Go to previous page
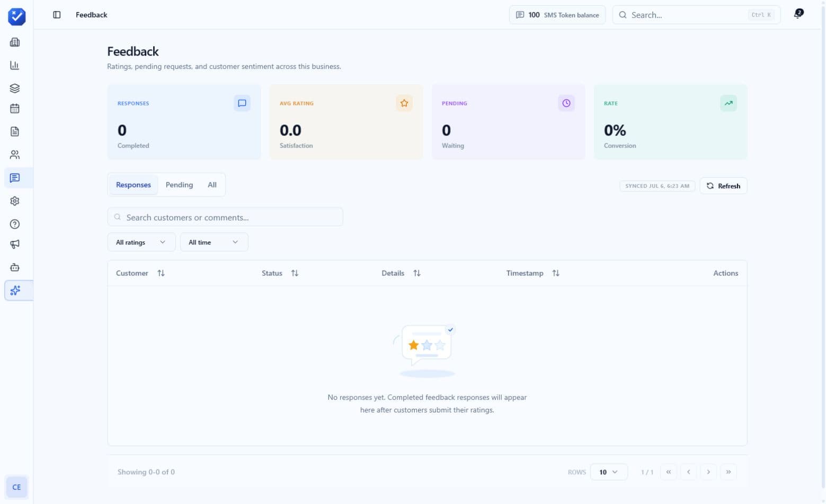This screenshot has width=826, height=504. [x=689, y=472]
